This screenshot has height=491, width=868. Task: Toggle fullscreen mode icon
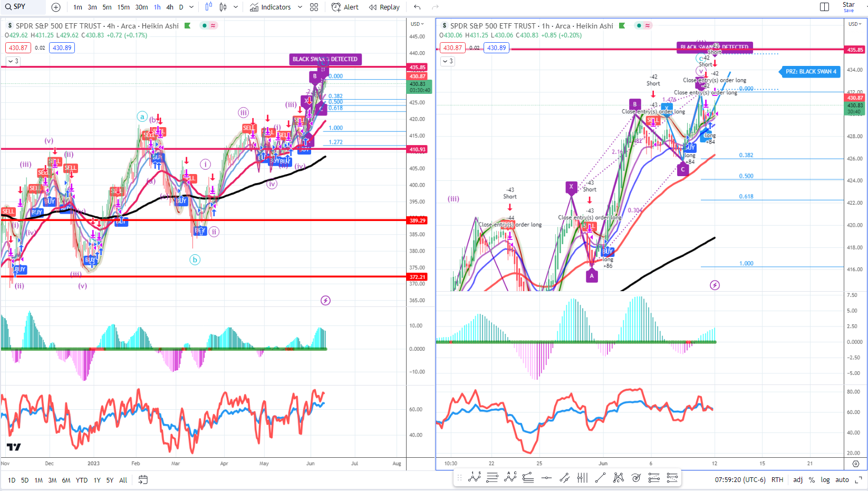click(858, 480)
